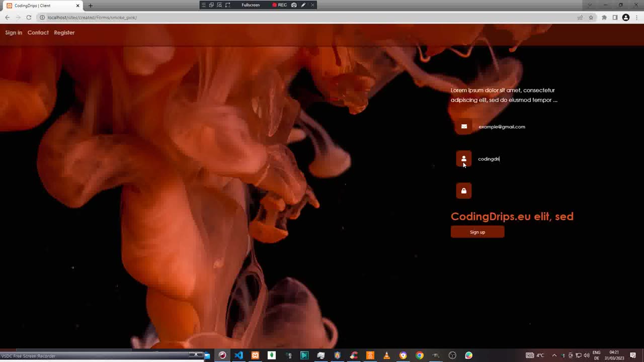Open Sublime Text orange icon in taskbar
644x362 pixels.
370,355
